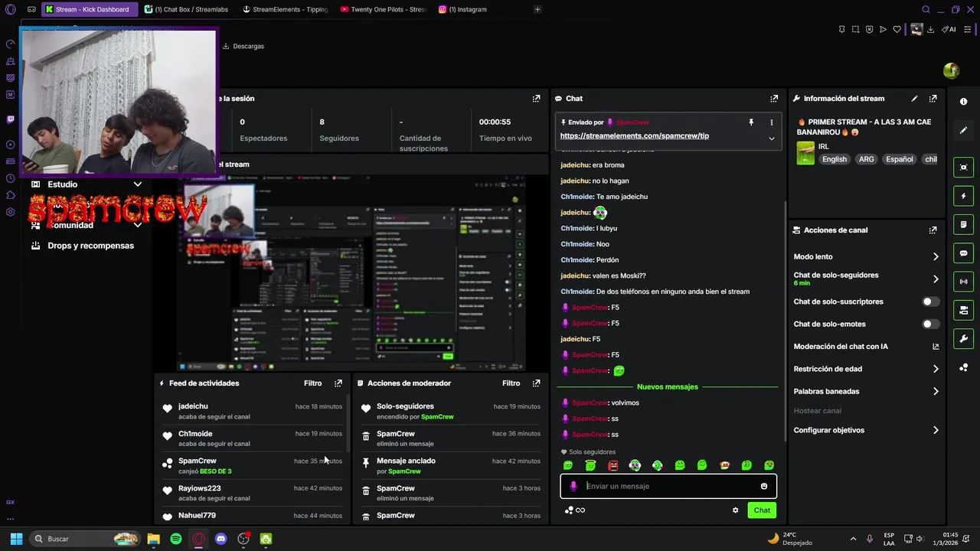Open Discord from the Windows taskbar
Screen dimensions: 980x551
tap(221, 539)
